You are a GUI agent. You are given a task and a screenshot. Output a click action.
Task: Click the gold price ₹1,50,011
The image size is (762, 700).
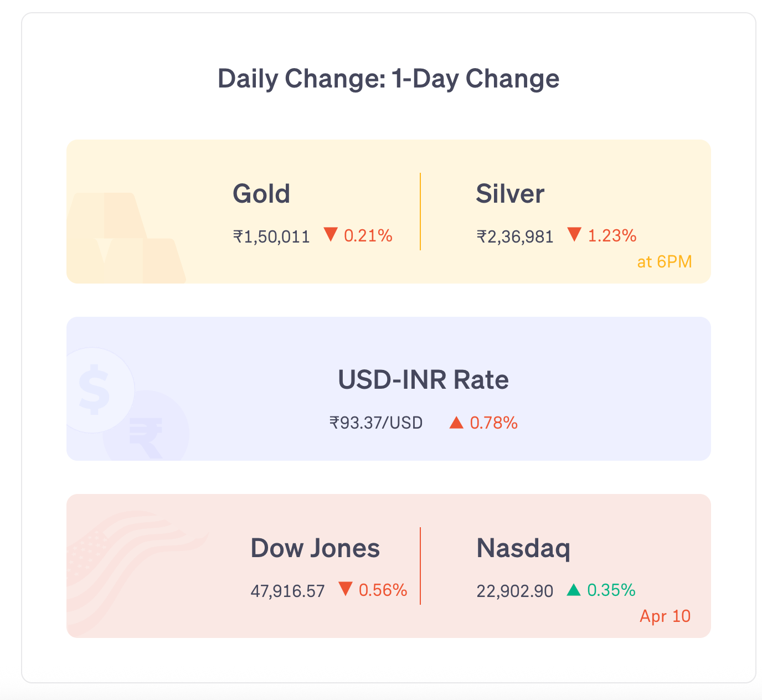tap(271, 237)
